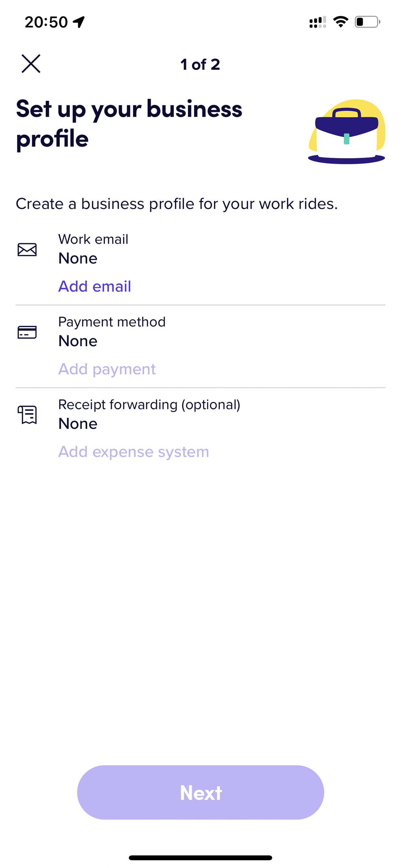
Task: Tap the briefcase illustration
Action: pyautogui.click(x=347, y=132)
